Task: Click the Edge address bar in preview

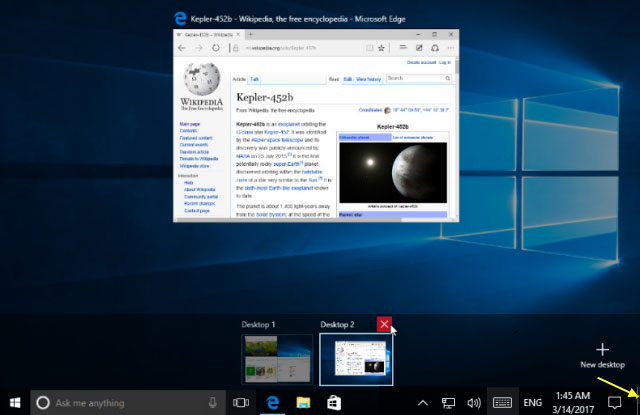Action: (298, 48)
